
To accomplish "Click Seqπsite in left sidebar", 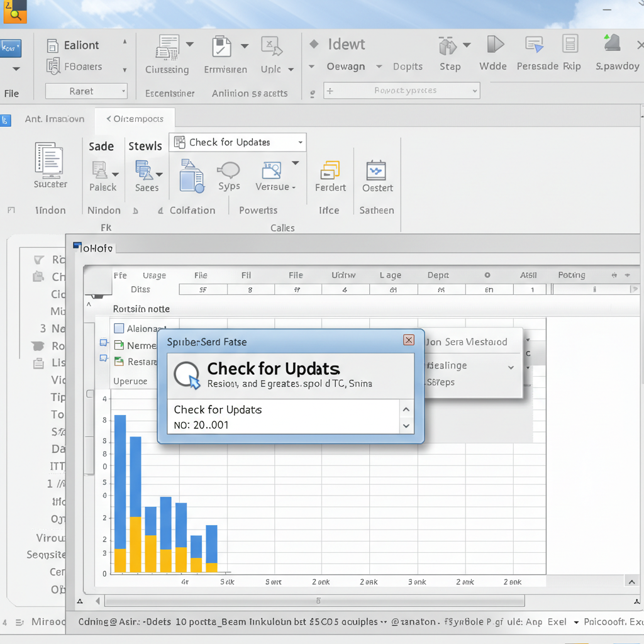I will pyautogui.click(x=45, y=555).
